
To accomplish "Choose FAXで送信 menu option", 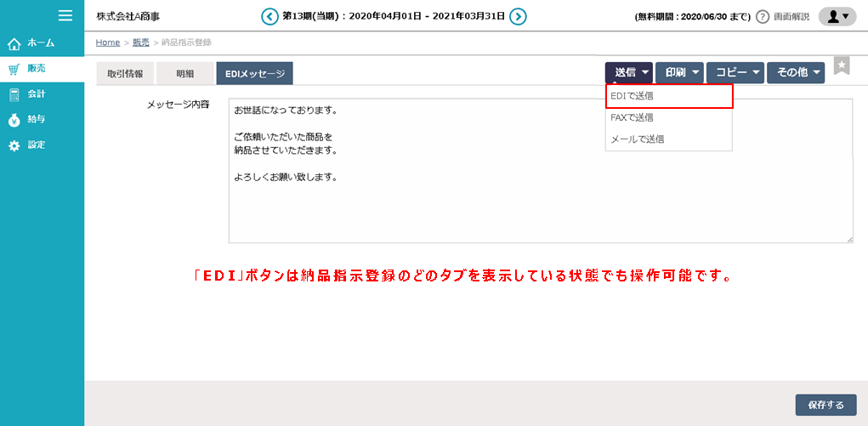I will pos(668,117).
